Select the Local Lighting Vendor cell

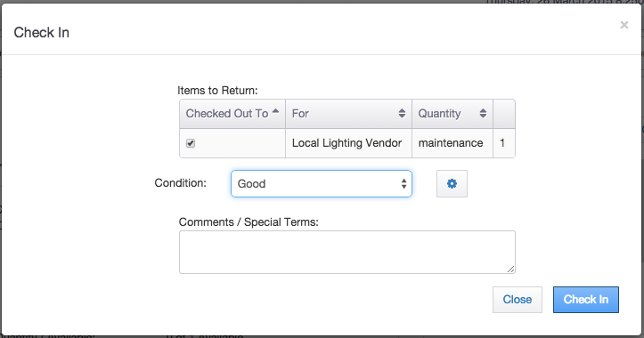pos(348,143)
